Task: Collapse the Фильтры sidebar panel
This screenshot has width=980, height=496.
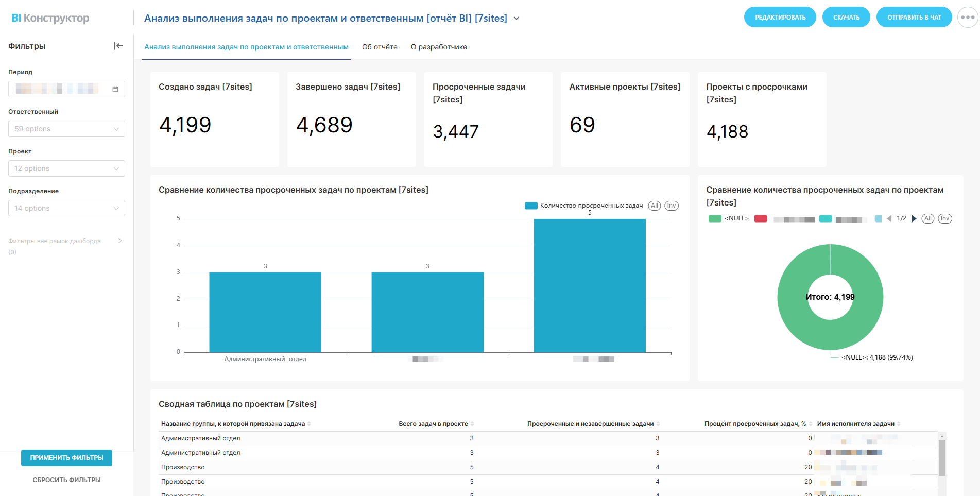Action: pyautogui.click(x=118, y=46)
